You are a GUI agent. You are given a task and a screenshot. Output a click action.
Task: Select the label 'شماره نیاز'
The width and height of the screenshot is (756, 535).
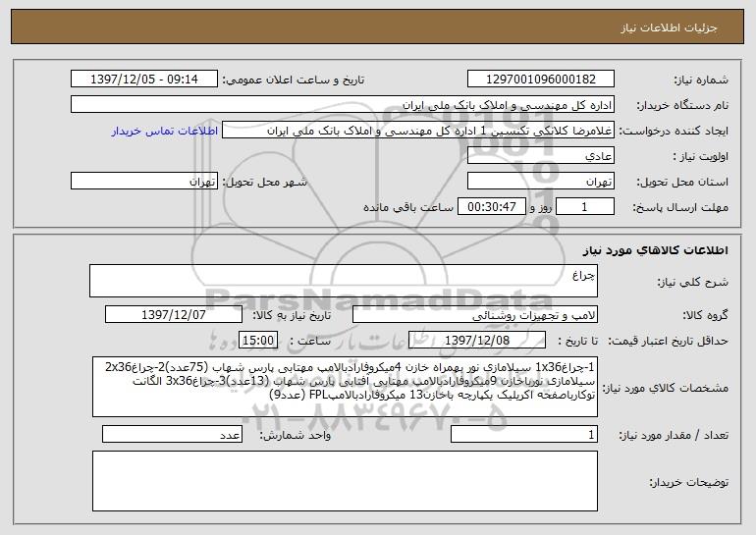tap(701, 80)
